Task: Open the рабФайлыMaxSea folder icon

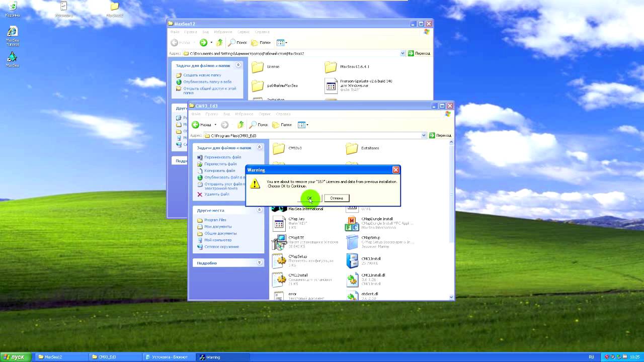Action: coord(258,85)
